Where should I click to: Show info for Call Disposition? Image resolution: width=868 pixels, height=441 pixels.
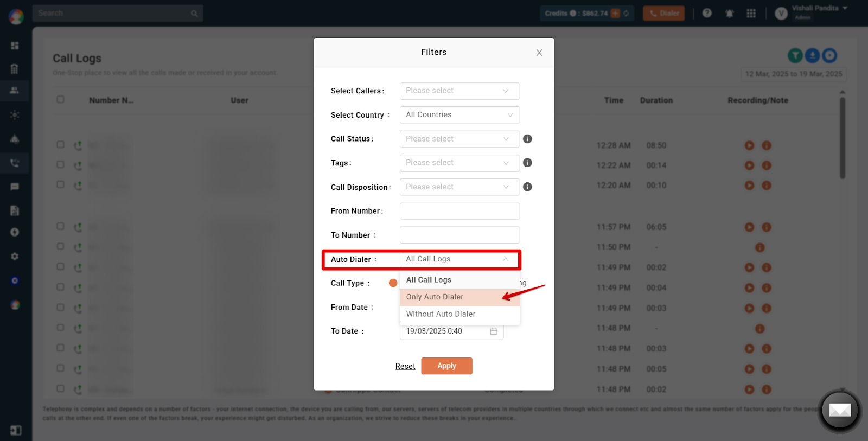tap(527, 187)
